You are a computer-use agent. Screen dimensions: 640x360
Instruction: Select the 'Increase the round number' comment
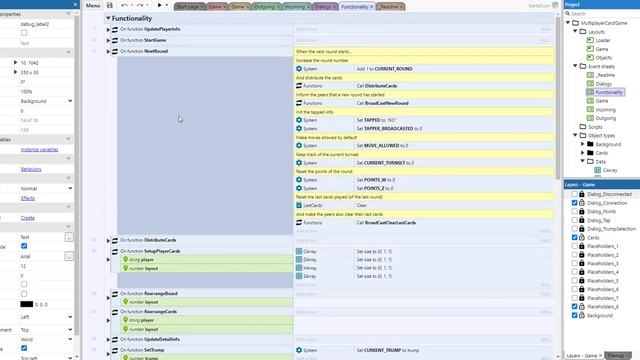424,60
